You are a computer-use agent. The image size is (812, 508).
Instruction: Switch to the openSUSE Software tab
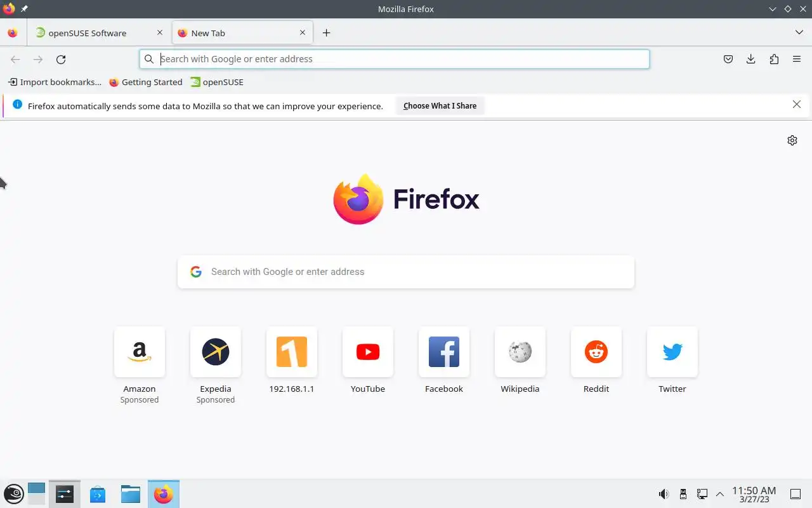[100, 33]
